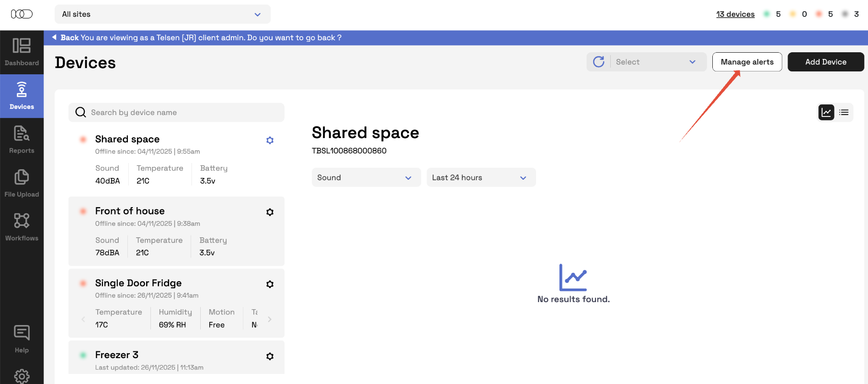Click the Shared space 40dBA sound value
The width and height of the screenshot is (868, 384).
coord(108,181)
